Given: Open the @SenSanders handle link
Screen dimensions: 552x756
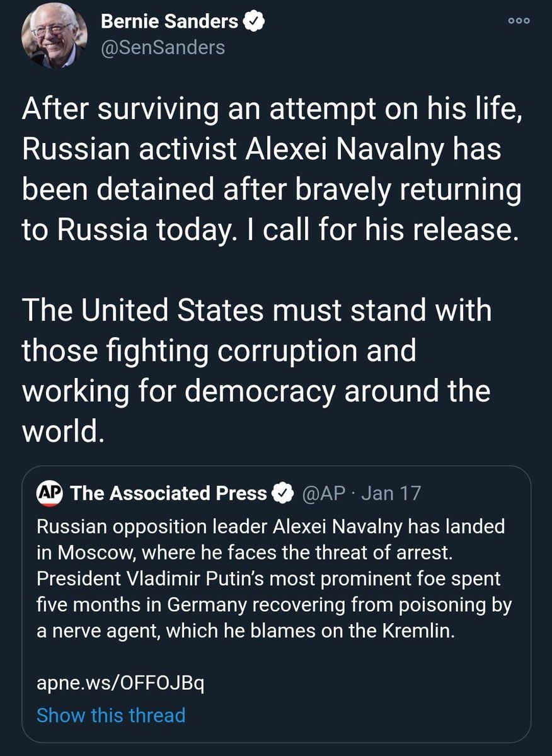Looking at the screenshot, I should (163, 47).
